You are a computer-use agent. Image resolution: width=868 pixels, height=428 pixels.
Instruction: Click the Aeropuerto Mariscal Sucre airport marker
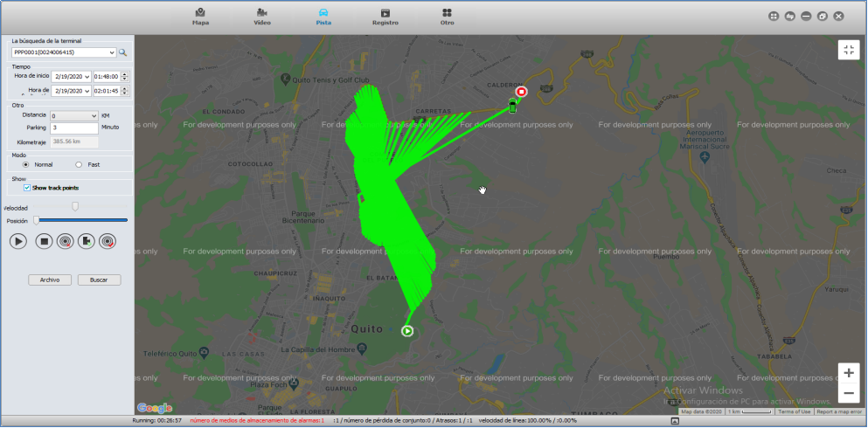(705, 157)
